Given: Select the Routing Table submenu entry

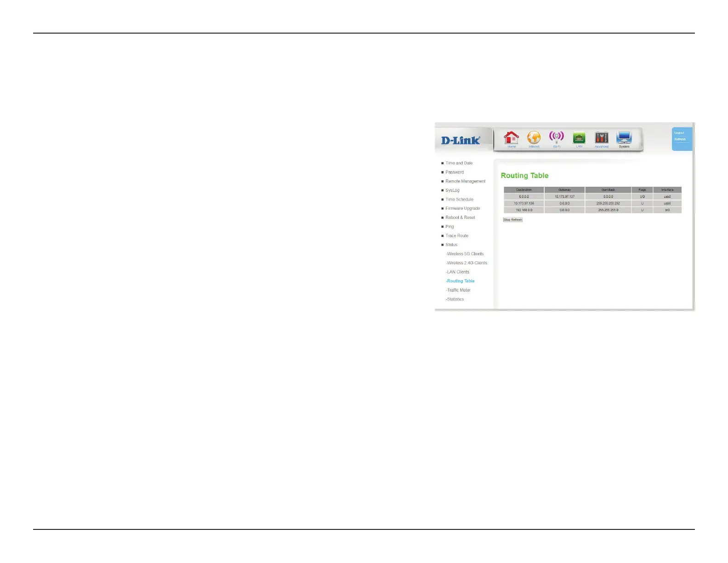Looking at the screenshot, I should tap(460, 281).
